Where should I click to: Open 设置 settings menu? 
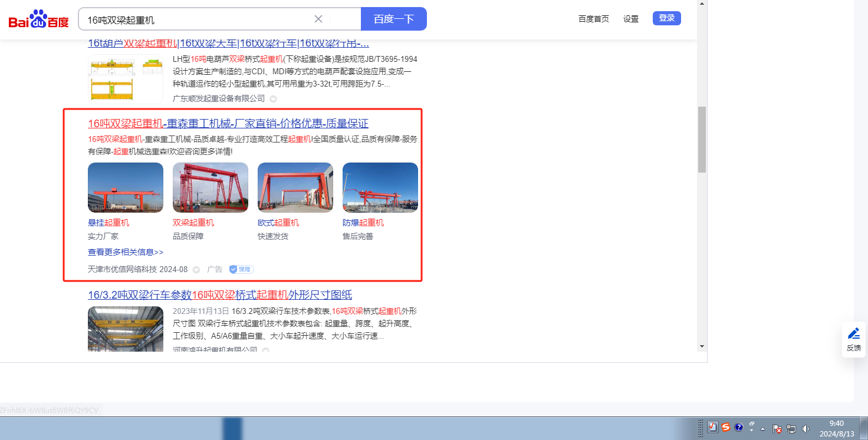631,19
